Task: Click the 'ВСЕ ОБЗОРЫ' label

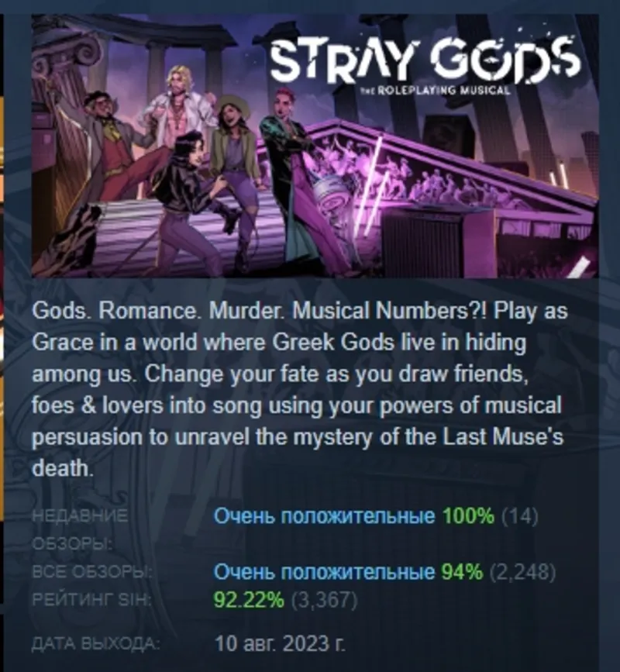Action: pos(92,572)
